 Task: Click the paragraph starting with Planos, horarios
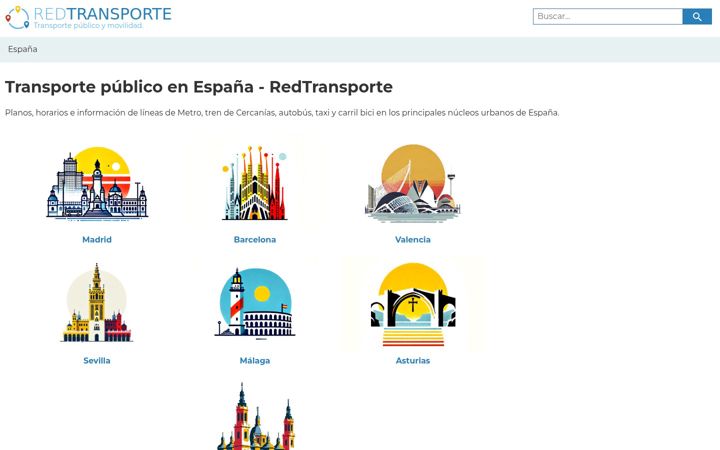282,112
